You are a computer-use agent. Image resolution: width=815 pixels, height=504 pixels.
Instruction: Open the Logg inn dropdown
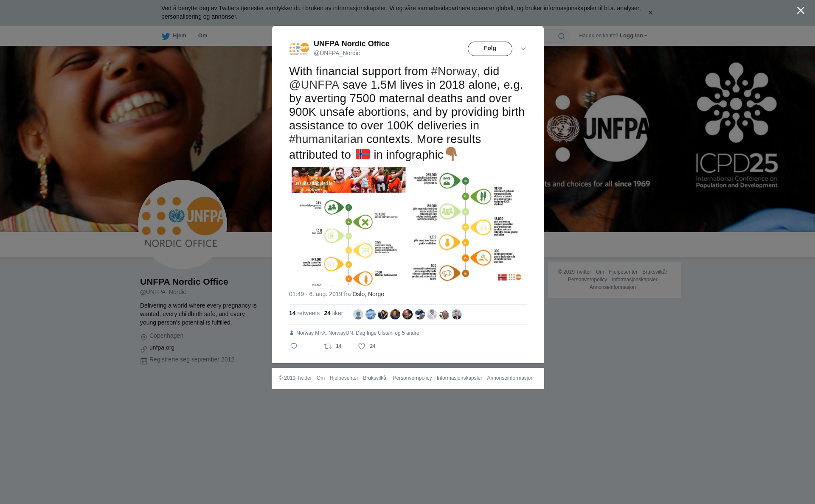633,36
